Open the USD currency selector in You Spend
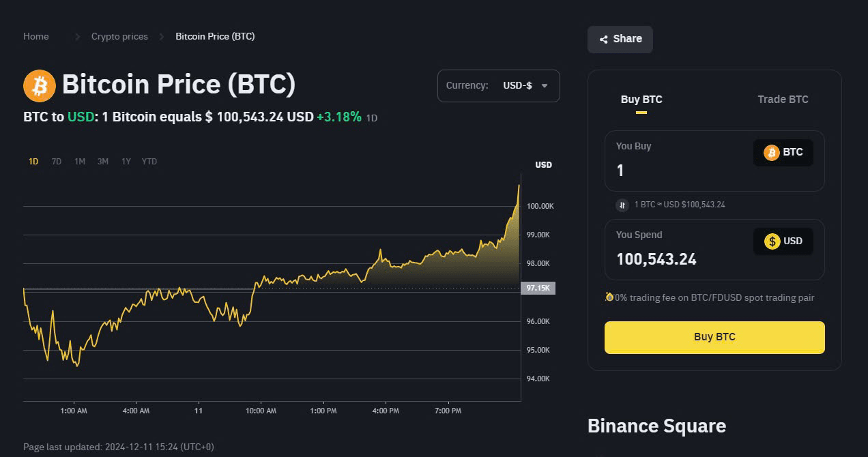 [x=783, y=241]
